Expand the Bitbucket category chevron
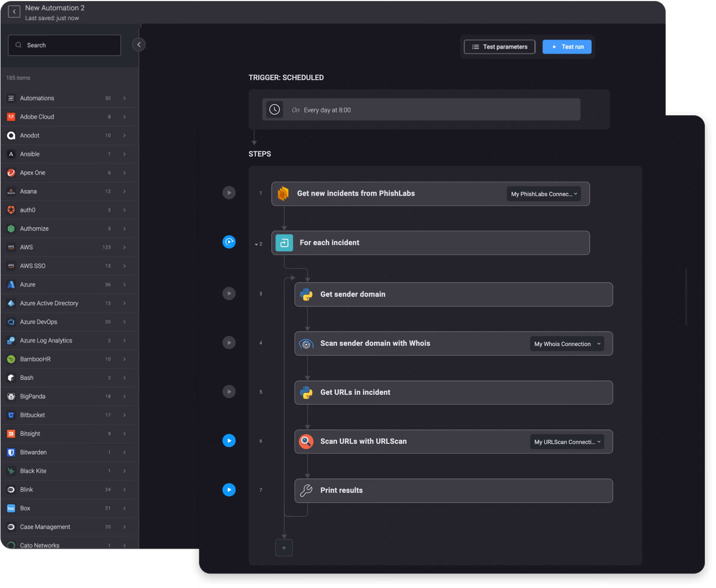 pos(125,415)
